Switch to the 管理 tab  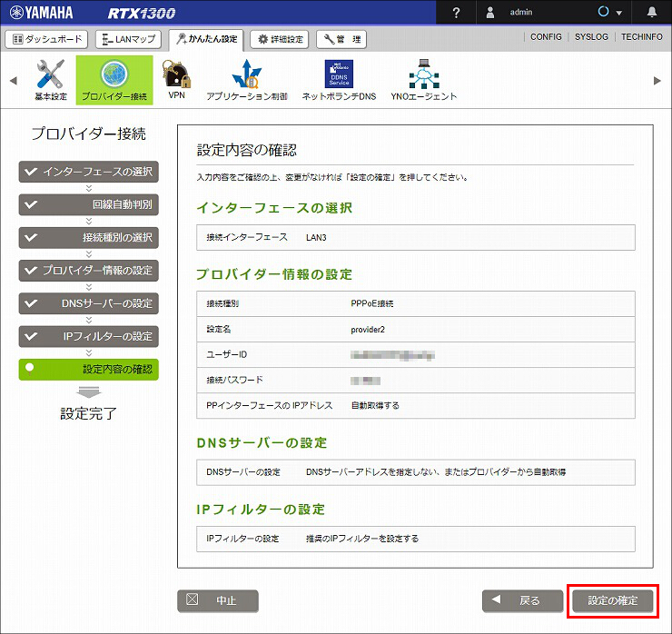pos(341,39)
